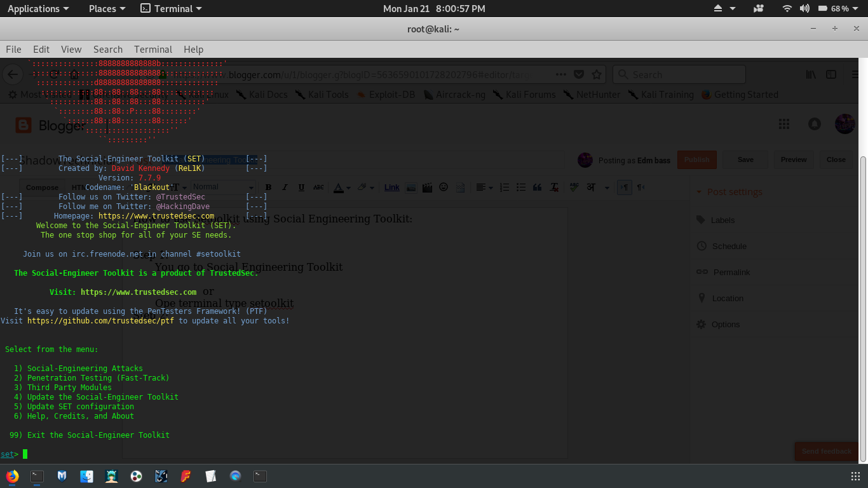Toggle numbered list in Blogger's toolbar

[505, 187]
